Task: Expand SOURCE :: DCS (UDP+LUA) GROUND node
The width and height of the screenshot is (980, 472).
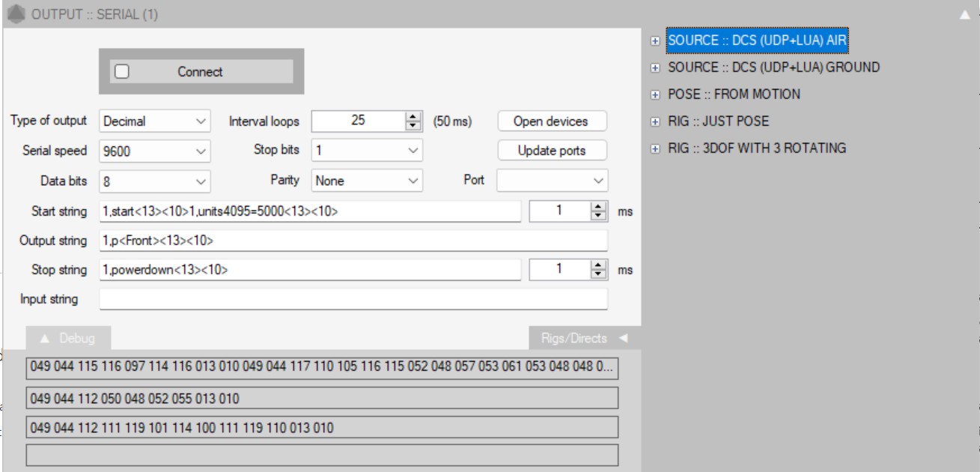Action: [x=656, y=68]
